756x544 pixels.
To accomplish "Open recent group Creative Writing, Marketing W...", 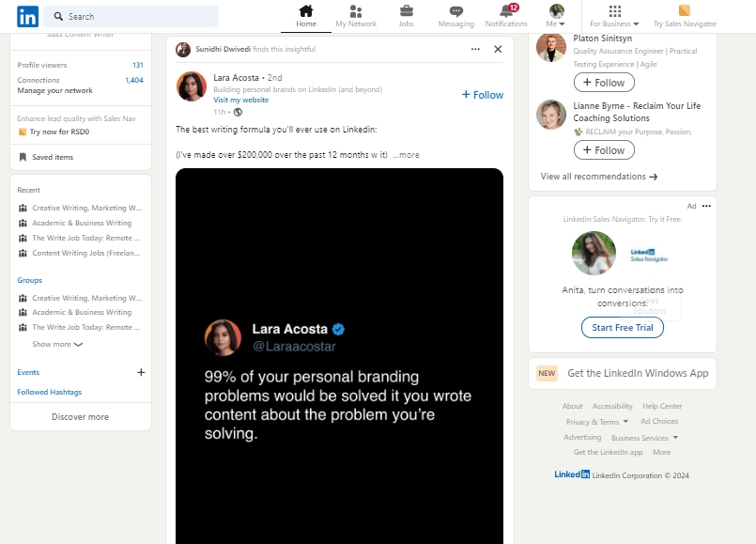I will coord(86,208).
